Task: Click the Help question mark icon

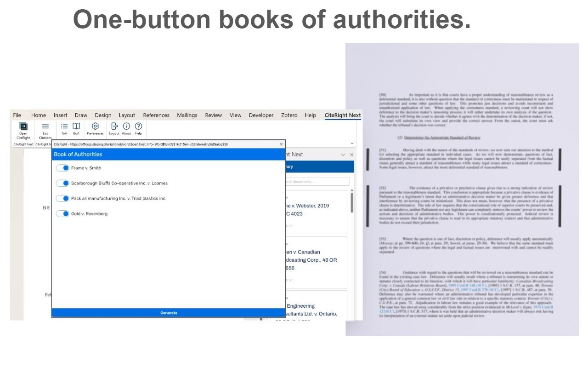Action: 138,129
